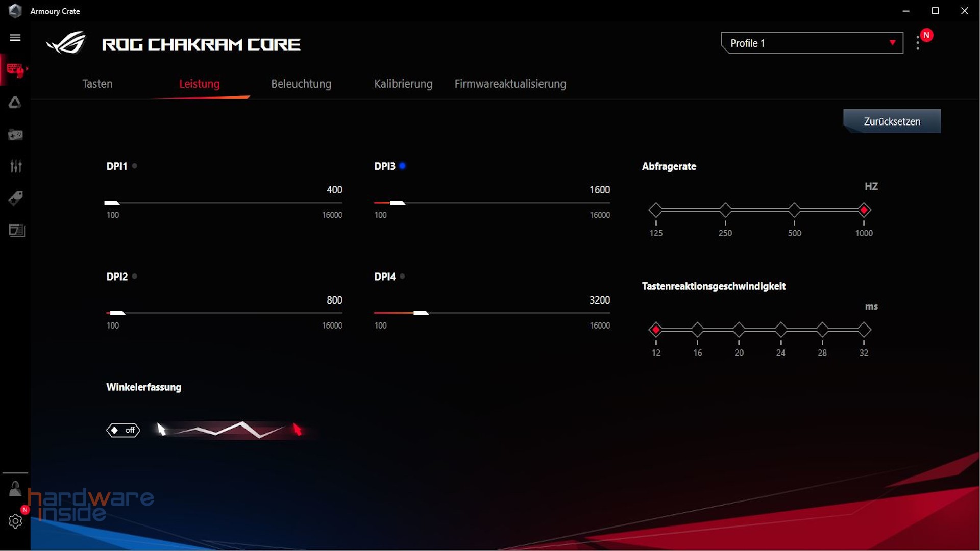Click on the DPI3 value 1600 slider
980x551 pixels.
tap(397, 203)
